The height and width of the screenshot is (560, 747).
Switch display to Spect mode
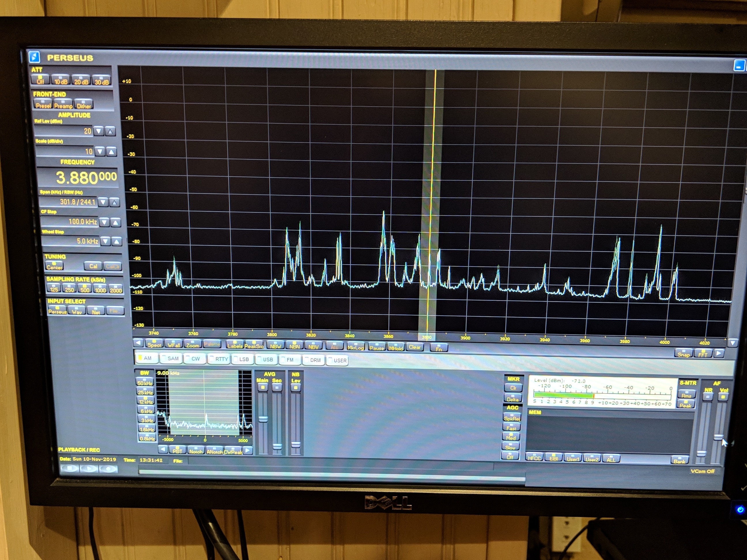point(154,344)
